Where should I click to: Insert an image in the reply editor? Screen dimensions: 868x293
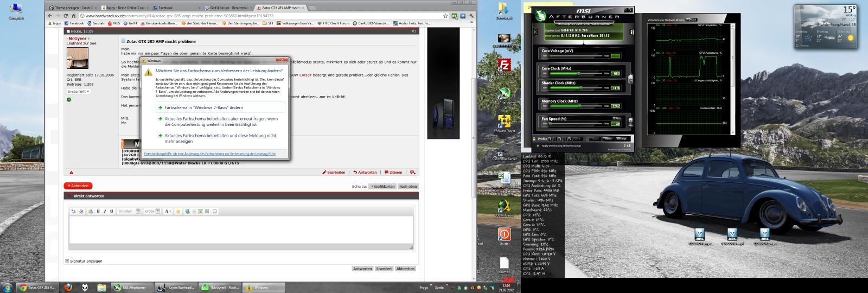pos(200,211)
